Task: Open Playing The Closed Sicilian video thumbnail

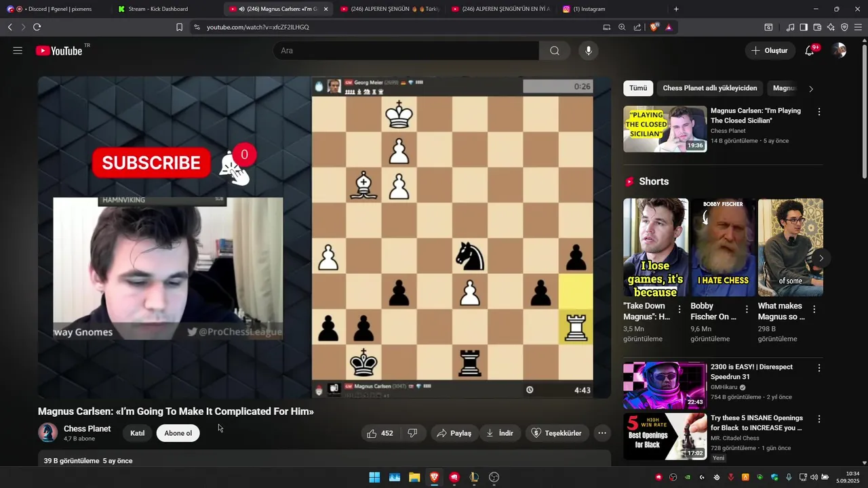Action: point(665,129)
